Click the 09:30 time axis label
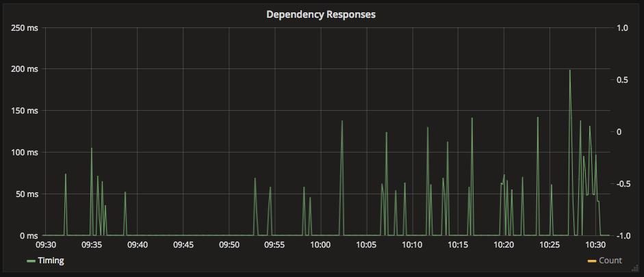The width and height of the screenshot is (644, 277). (x=46, y=246)
